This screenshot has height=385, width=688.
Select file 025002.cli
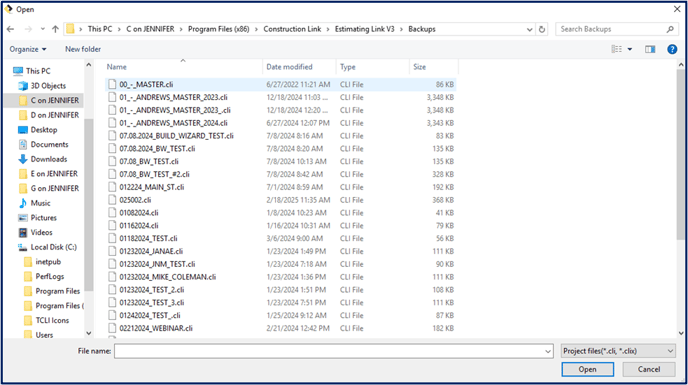coord(280,200)
